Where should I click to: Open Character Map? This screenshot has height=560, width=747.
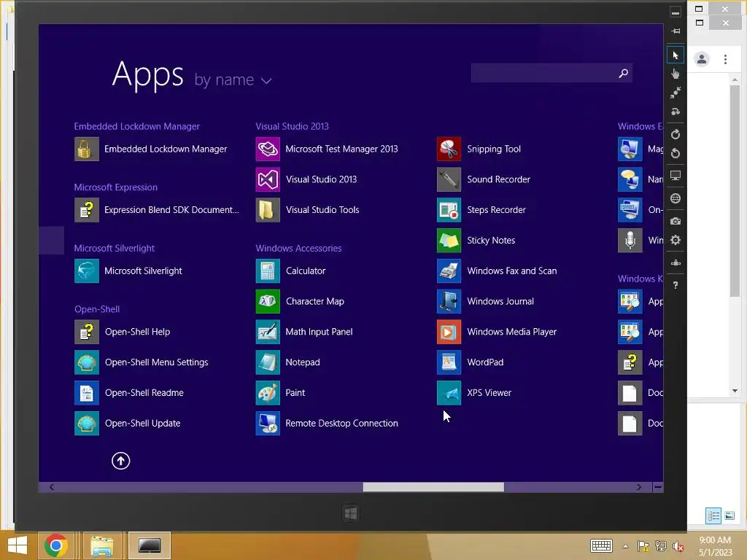click(300, 301)
